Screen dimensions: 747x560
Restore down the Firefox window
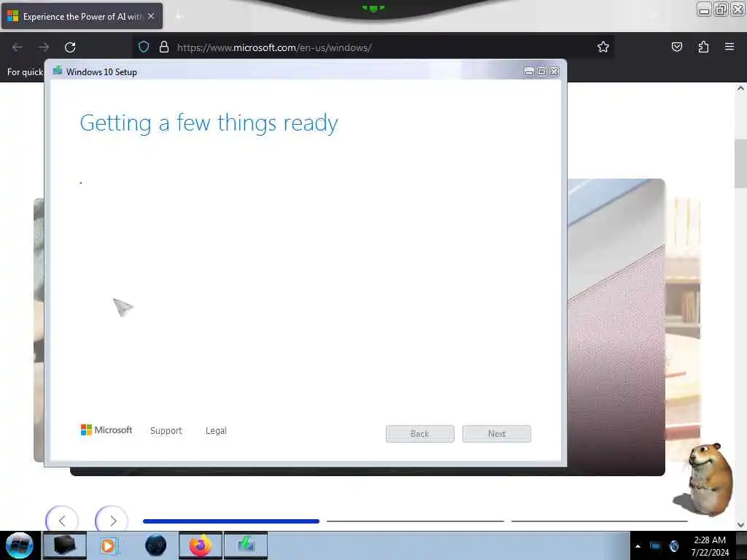point(721,9)
